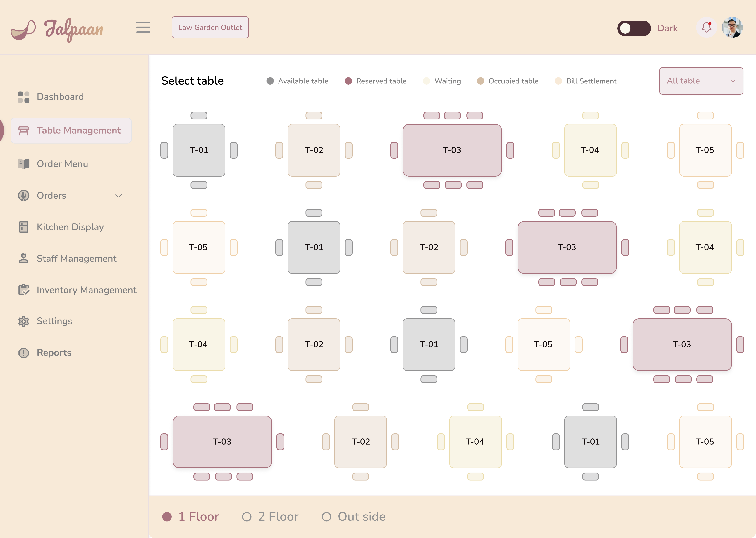Click the Inventory Management clipboard icon
Screen dimensions: 756x538
point(23,290)
